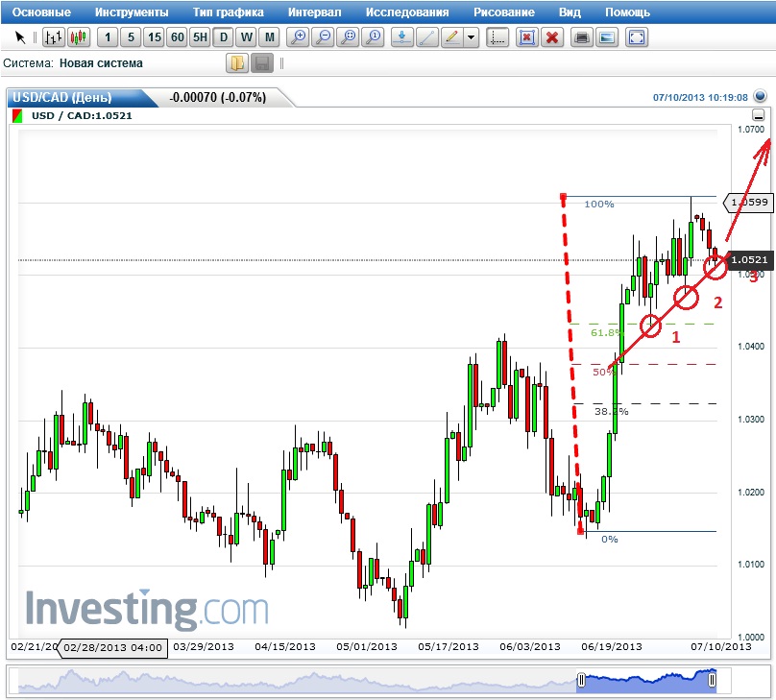The height and width of the screenshot is (700, 776).
Task: Click the 0% Fibonacci level label
Action: tap(609, 540)
